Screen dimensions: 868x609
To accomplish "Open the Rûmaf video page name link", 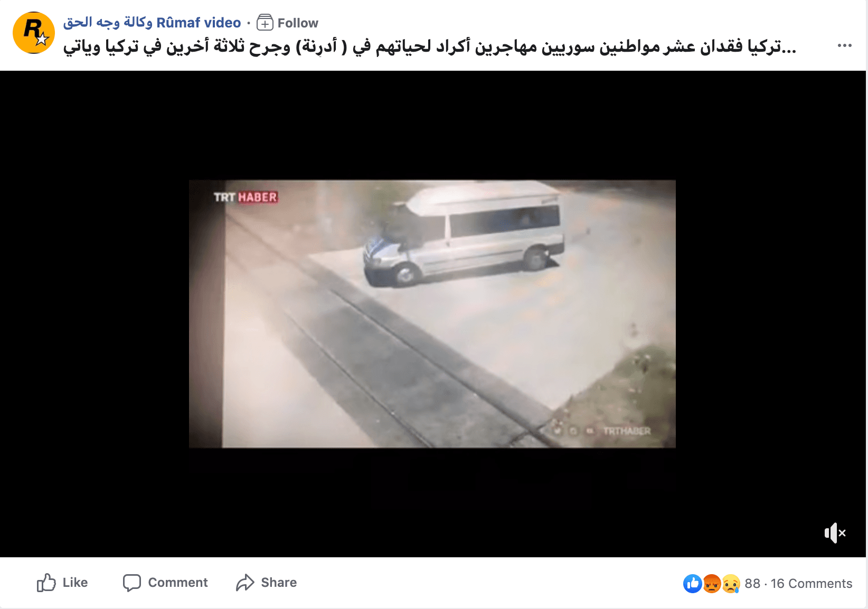I will [x=152, y=23].
